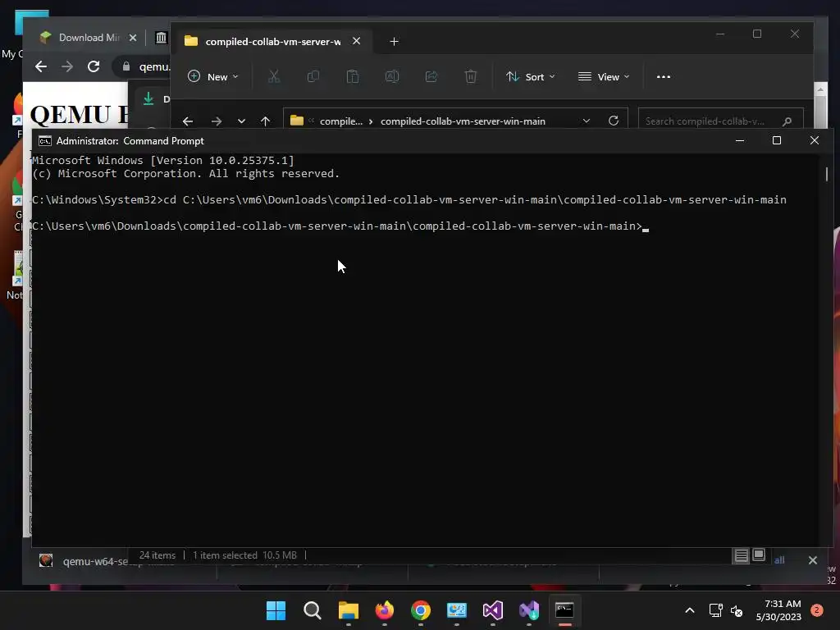The image size is (840, 630).
Task: Expand the address bar history dropdown
Action: click(x=586, y=121)
